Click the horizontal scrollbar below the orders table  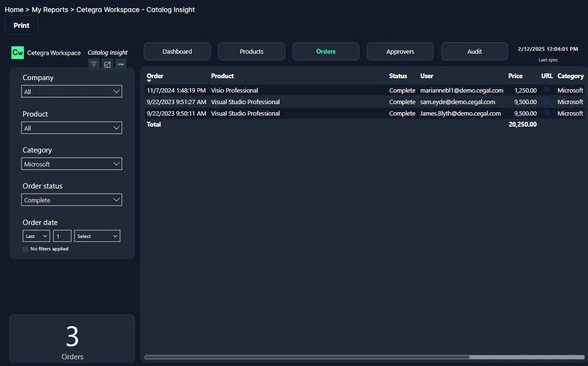(307, 357)
